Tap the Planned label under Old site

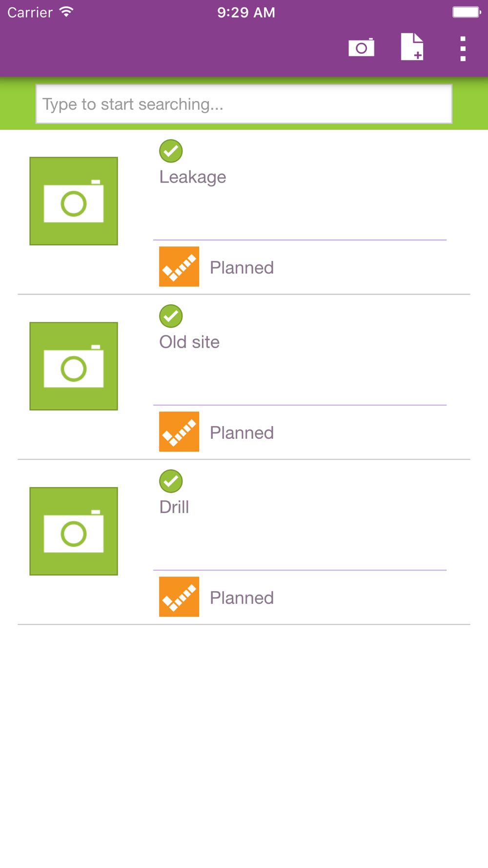[242, 433]
